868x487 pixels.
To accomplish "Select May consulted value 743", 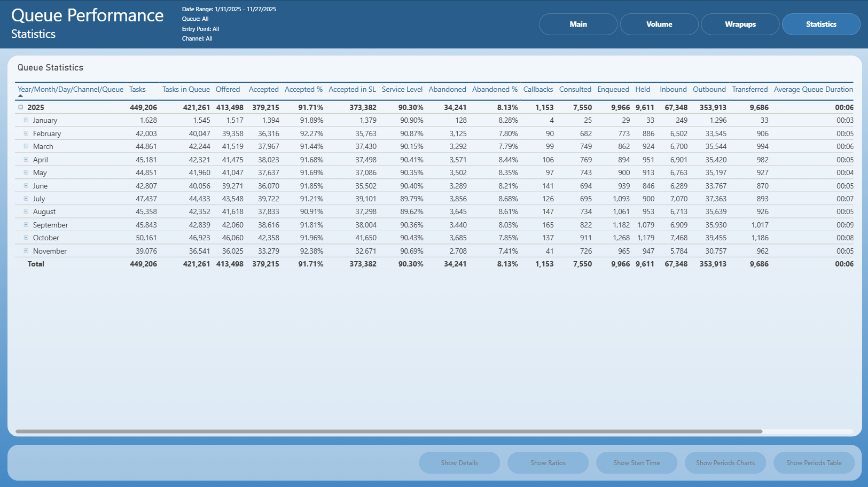I will point(586,172).
